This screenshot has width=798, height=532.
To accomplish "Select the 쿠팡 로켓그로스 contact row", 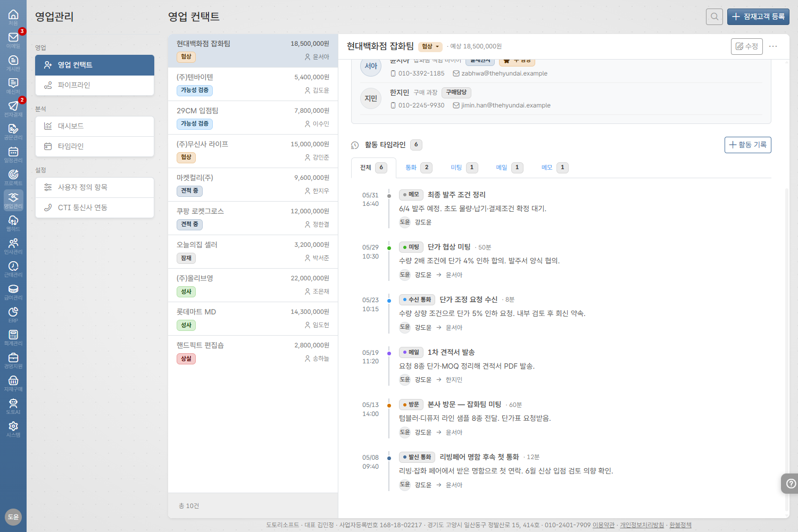I will coord(253,218).
